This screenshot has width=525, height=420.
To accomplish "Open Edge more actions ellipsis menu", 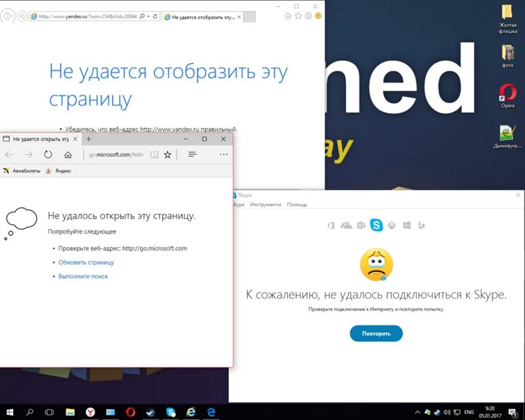I will pos(224,154).
